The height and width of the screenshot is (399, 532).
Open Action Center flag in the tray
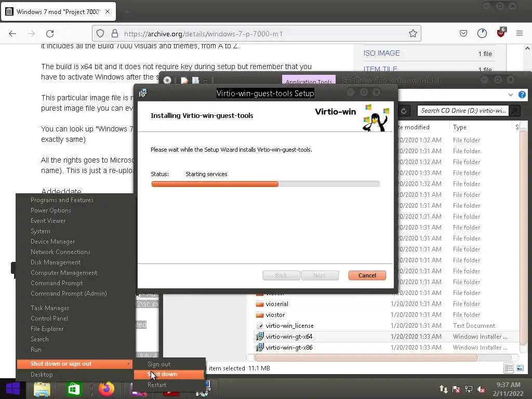pyautogui.click(x=456, y=389)
